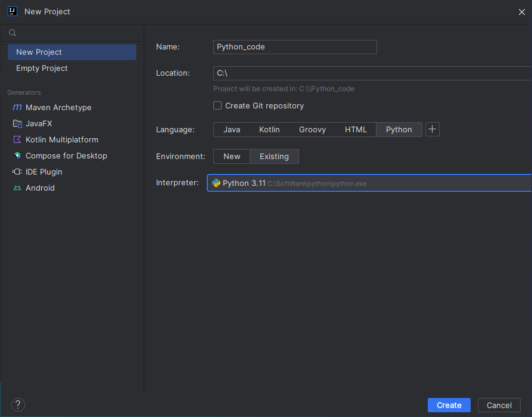This screenshot has height=417, width=532.
Task: Select Java as the project language
Action: (232, 129)
